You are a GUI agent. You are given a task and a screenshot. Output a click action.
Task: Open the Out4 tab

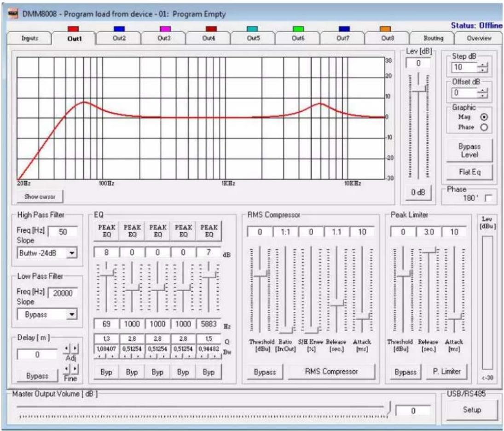(x=209, y=38)
